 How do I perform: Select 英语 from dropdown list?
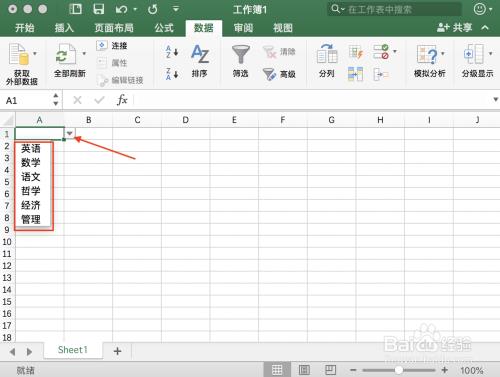[31, 148]
